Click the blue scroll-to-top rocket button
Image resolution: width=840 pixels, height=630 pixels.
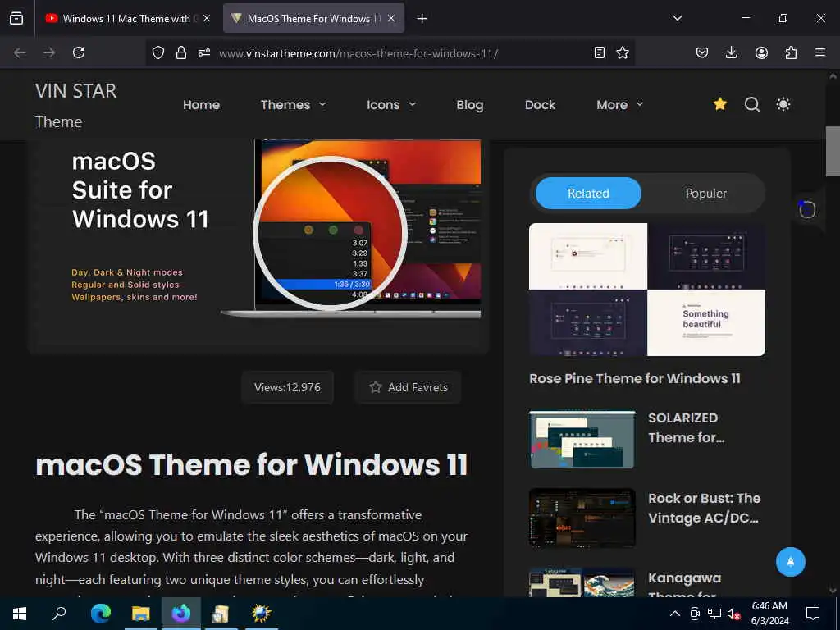(x=790, y=562)
